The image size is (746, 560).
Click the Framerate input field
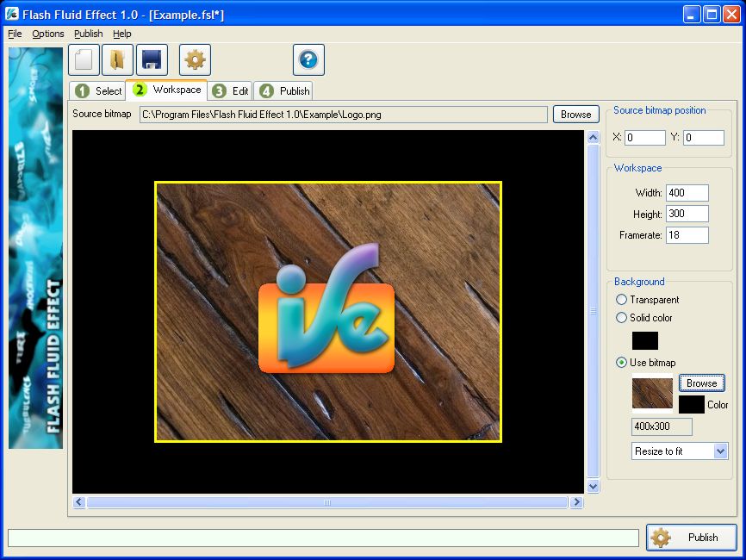point(687,235)
